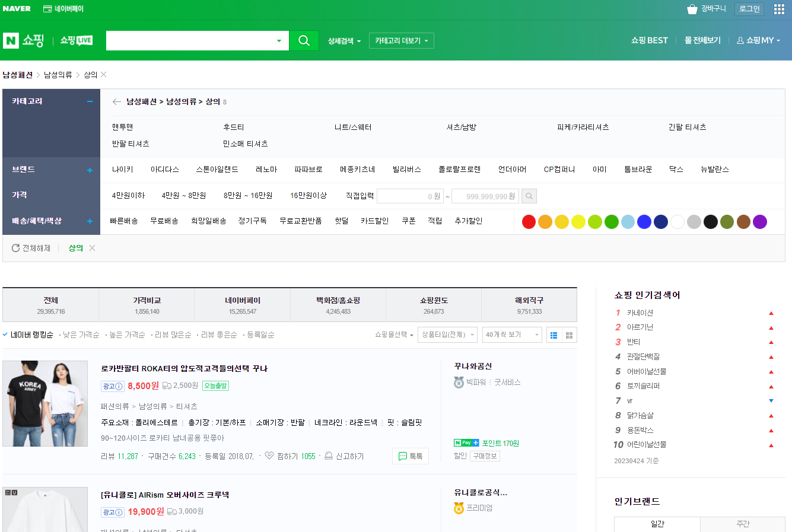Click the minimum price input field
This screenshot has height=532, width=792.
coord(411,196)
